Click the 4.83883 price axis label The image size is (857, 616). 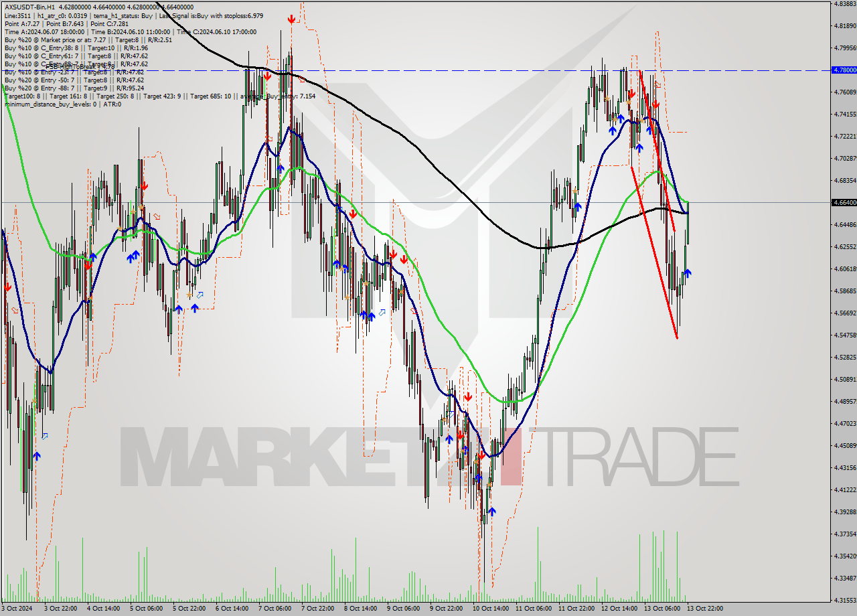(x=845, y=3)
